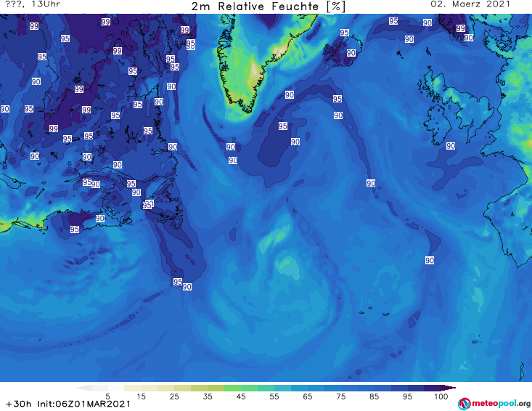
Task: Click the legend value '85'
Action: point(374,396)
